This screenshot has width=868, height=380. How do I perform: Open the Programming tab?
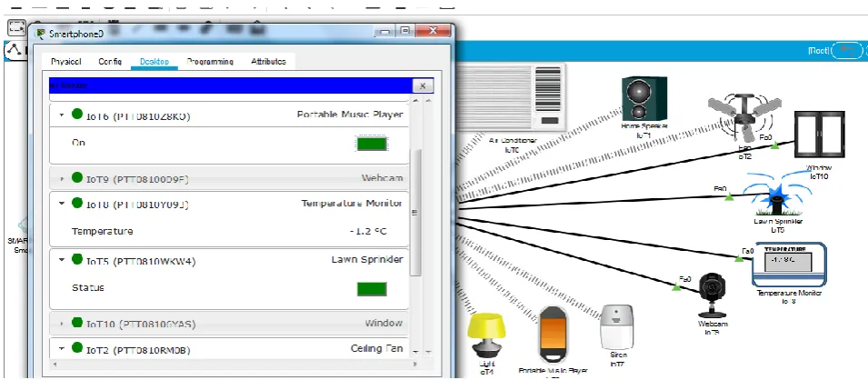tap(210, 62)
